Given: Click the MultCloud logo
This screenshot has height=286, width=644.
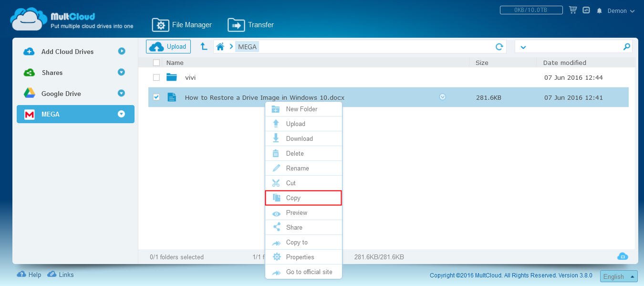Looking at the screenshot, I should 72,19.
